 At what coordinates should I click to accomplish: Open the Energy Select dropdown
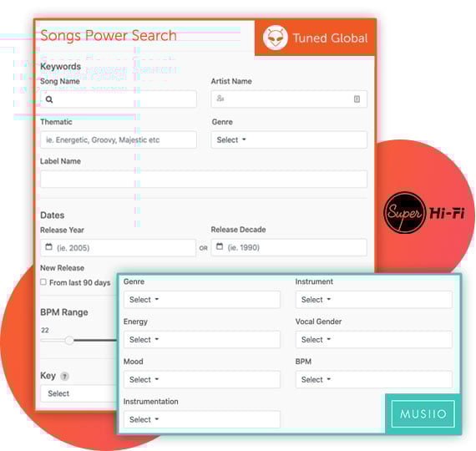click(202, 340)
